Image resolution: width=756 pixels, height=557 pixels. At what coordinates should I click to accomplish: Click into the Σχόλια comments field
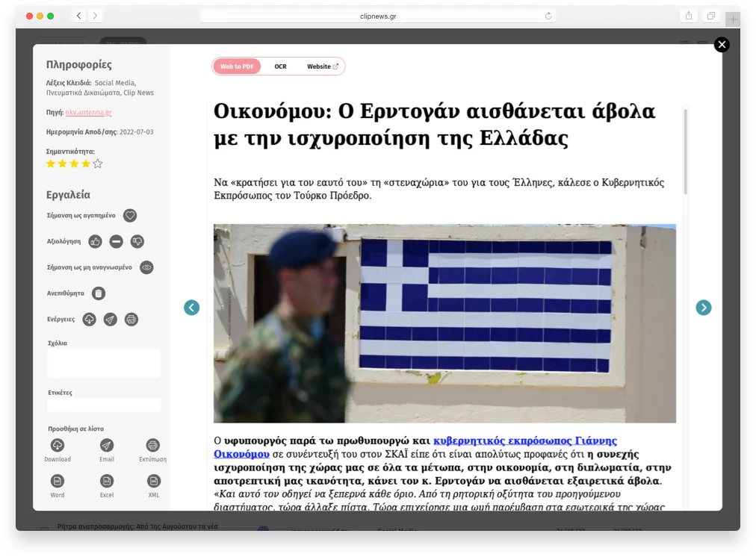click(104, 363)
